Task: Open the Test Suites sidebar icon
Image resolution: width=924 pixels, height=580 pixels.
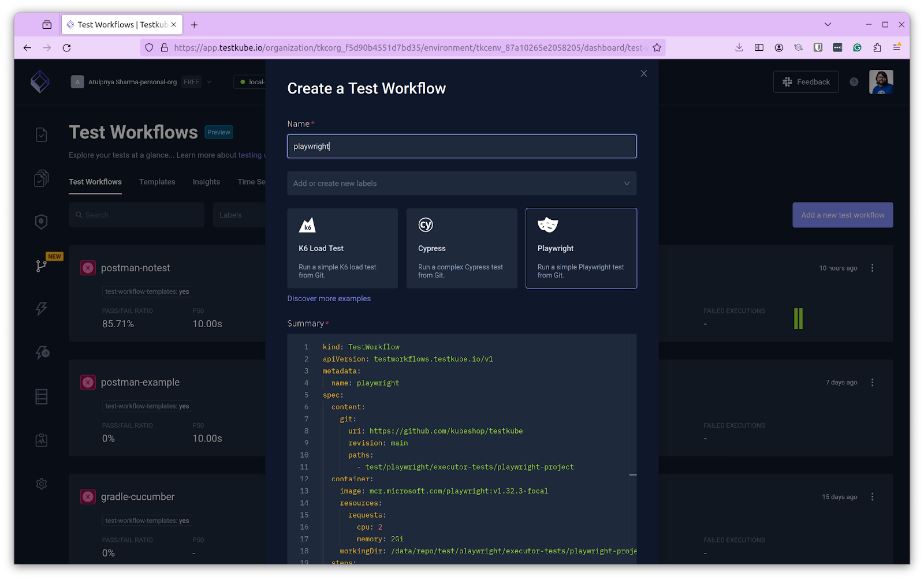Action: tap(41, 178)
